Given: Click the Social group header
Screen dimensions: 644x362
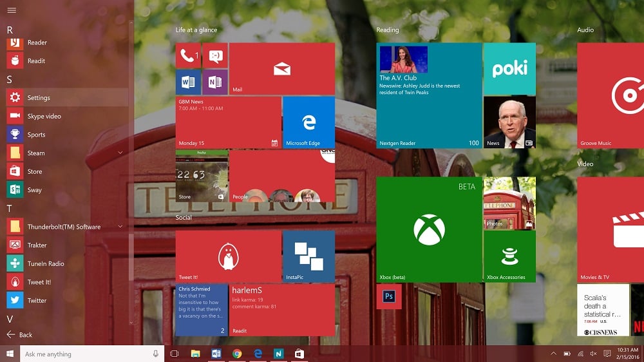Looking at the screenshot, I should point(184,217).
